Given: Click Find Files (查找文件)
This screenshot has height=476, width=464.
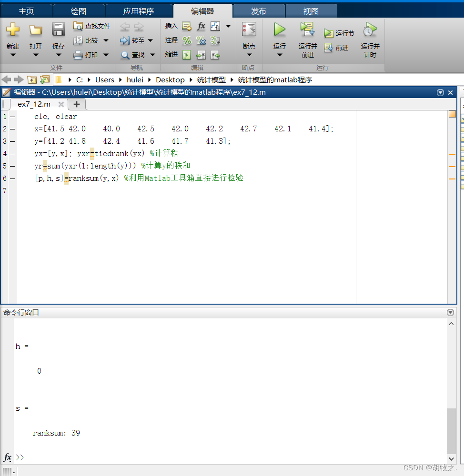Looking at the screenshot, I should (x=92, y=26).
